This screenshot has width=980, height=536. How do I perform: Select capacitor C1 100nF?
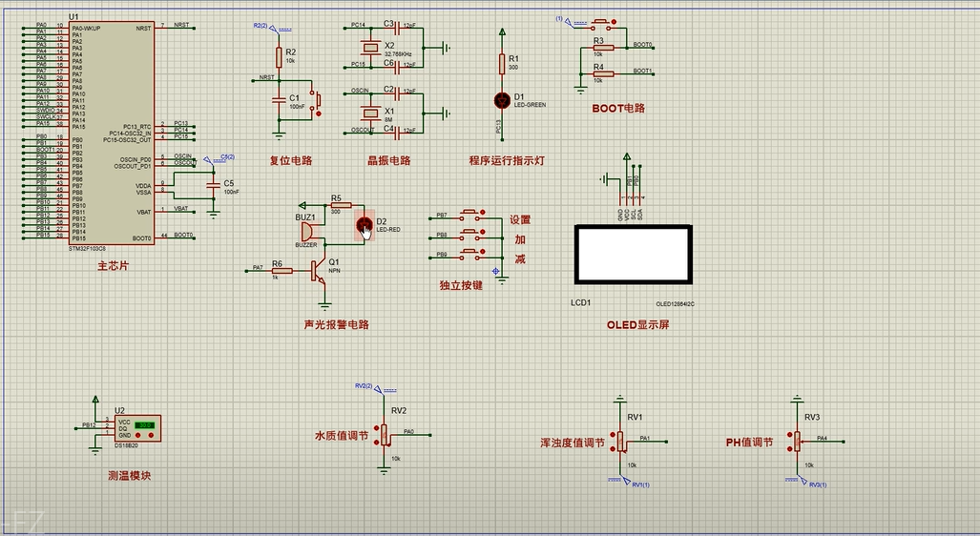tap(279, 100)
